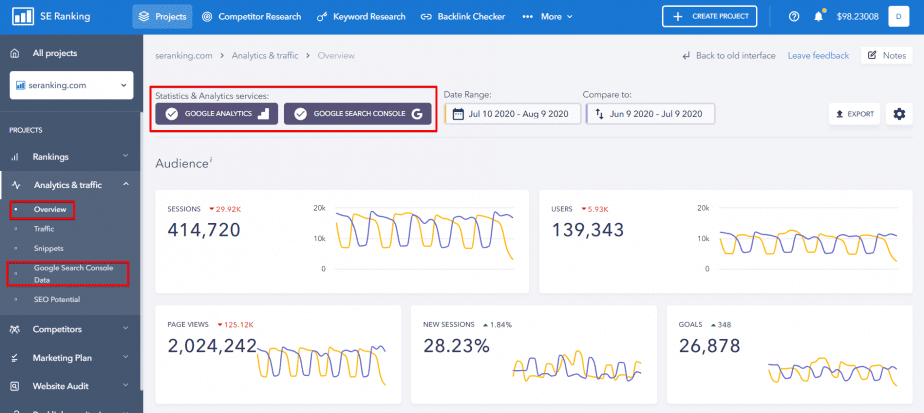
Task: Click the New Sessions value 28.23%
Action: click(x=457, y=345)
